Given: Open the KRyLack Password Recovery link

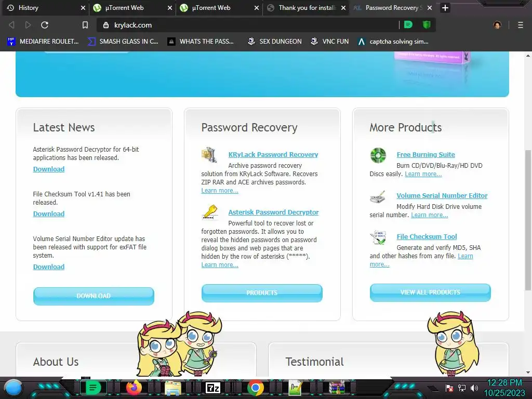Looking at the screenshot, I should (x=273, y=155).
